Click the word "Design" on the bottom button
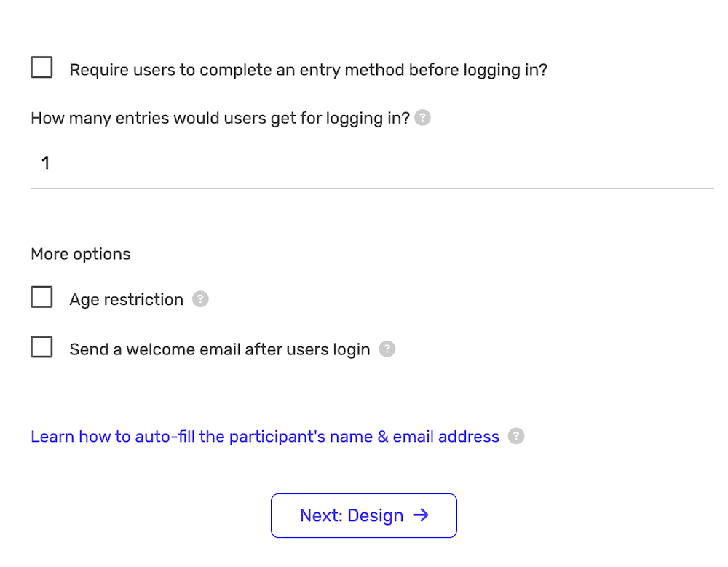 [x=376, y=515]
